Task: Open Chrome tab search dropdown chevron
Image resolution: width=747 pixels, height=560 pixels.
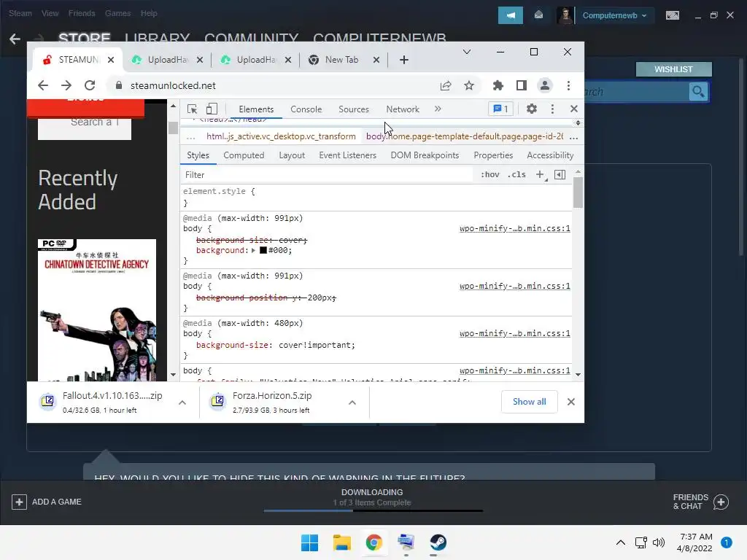Action: [x=467, y=52]
